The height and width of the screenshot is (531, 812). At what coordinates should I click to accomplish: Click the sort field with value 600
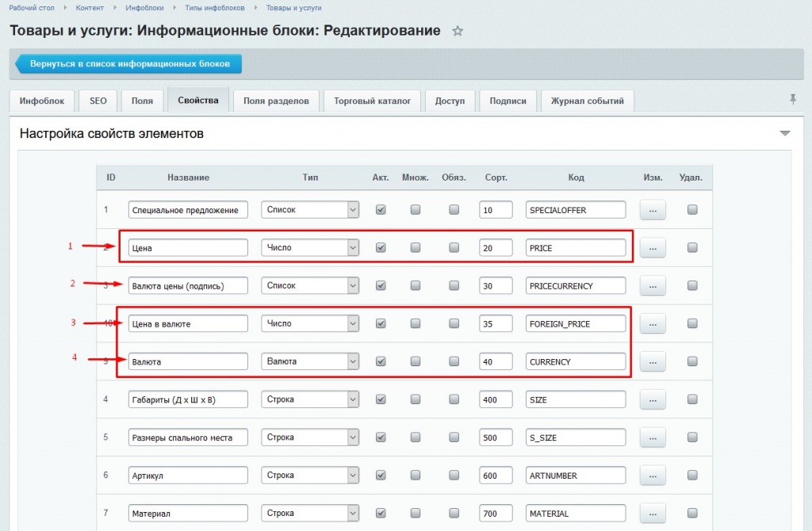(496, 475)
